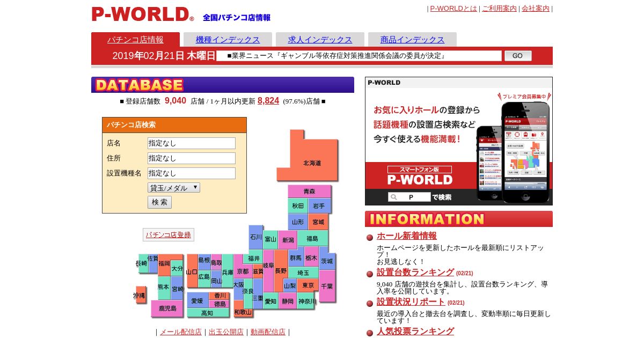644x338 pixels.
Task: Switch to 商品インデックス tab
Action: (x=412, y=39)
